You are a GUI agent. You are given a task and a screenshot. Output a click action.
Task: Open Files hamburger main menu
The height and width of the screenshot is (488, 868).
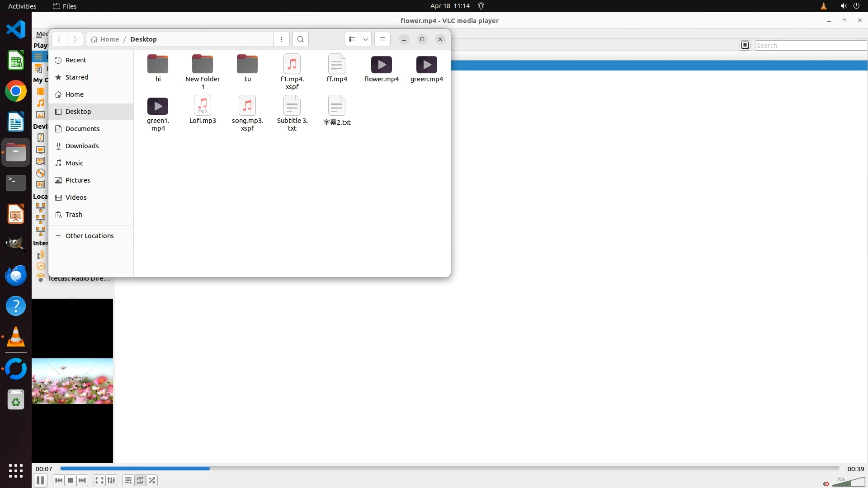[x=382, y=39]
